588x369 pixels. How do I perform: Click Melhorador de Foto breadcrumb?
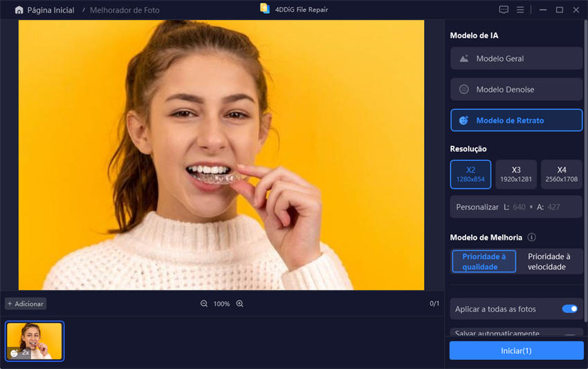(125, 10)
